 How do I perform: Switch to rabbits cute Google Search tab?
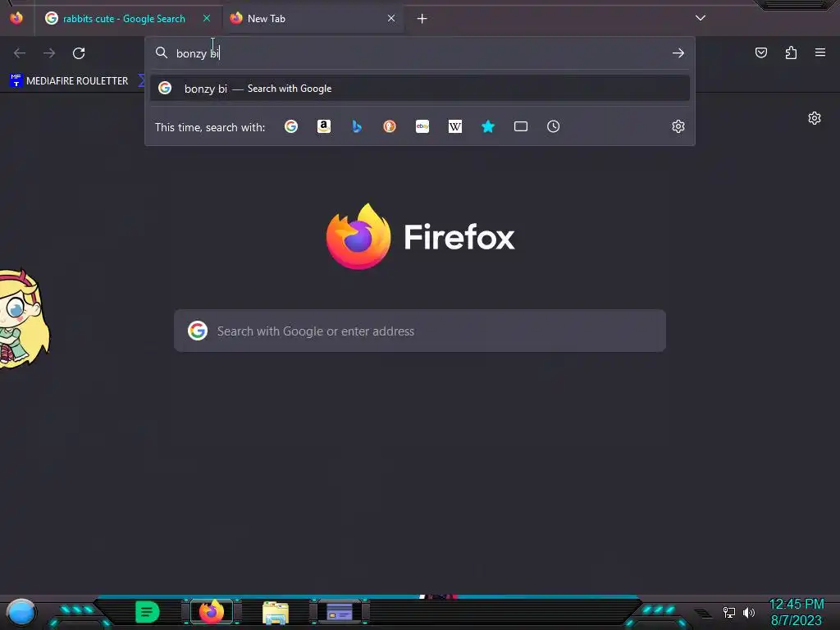pos(124,19)
